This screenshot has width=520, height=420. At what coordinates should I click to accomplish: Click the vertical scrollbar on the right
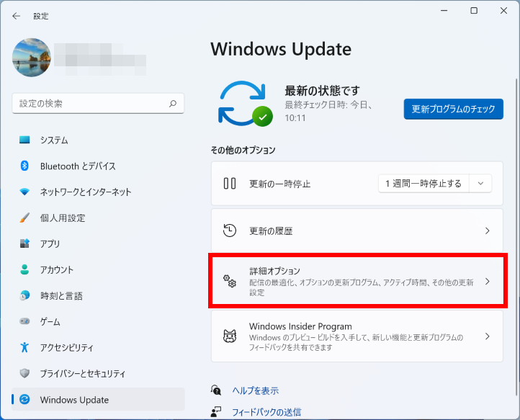click(x=516, y=237)
